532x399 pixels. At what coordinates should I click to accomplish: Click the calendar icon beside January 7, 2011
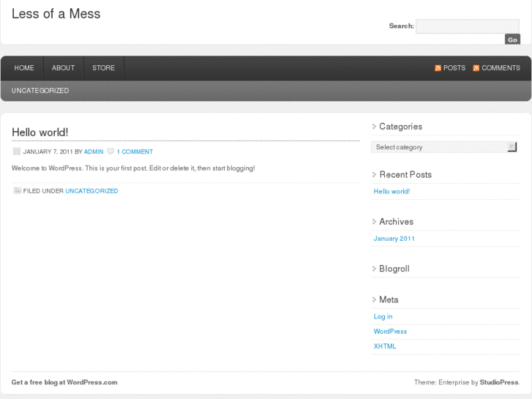click(16, 152)
